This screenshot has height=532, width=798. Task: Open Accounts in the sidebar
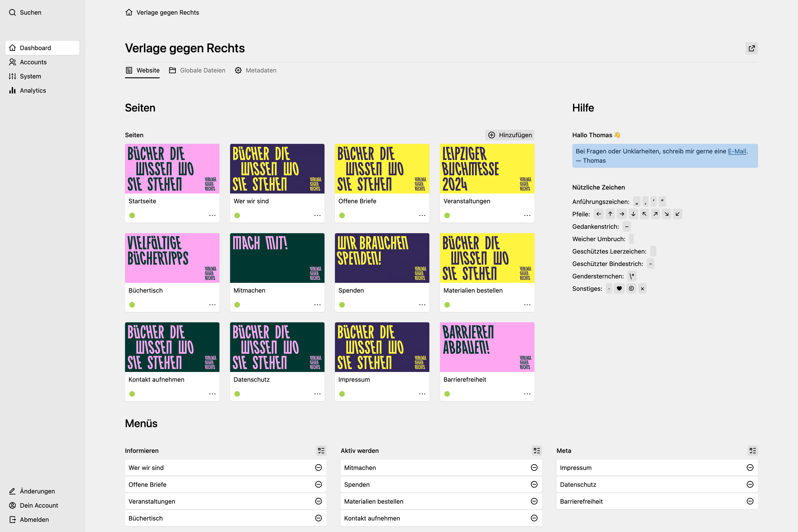coord(42,62)
